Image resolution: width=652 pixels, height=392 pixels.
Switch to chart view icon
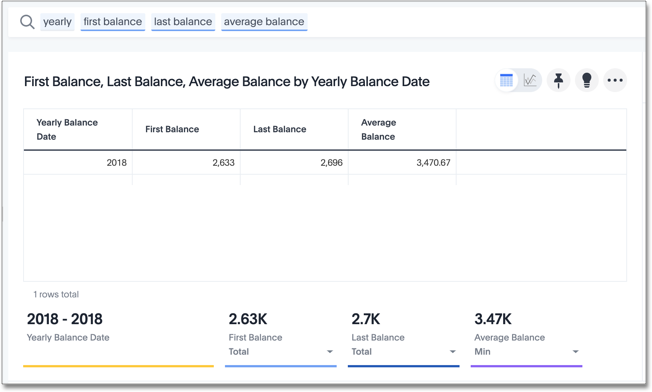(x=530, y=80)
